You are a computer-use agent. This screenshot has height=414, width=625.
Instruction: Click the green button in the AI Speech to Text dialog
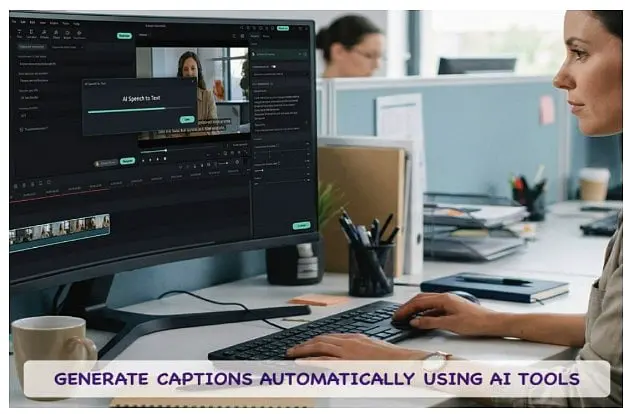coord(186,119)
